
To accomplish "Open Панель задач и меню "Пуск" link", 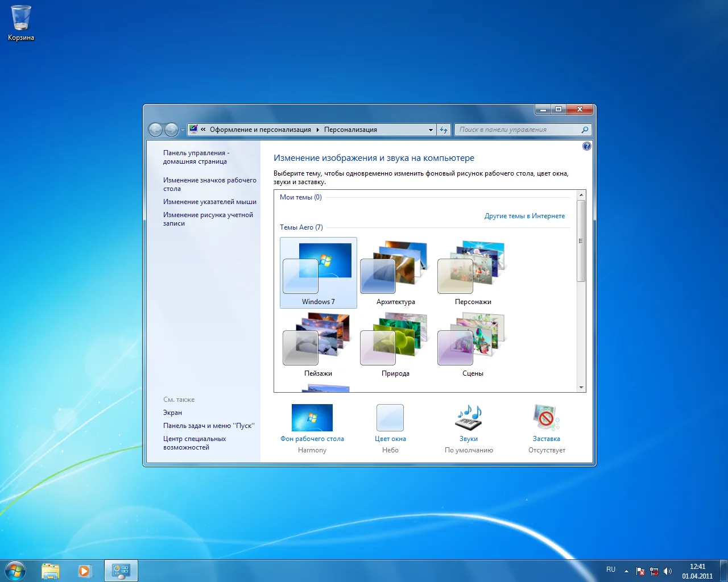I will click(x=209, y=426).
